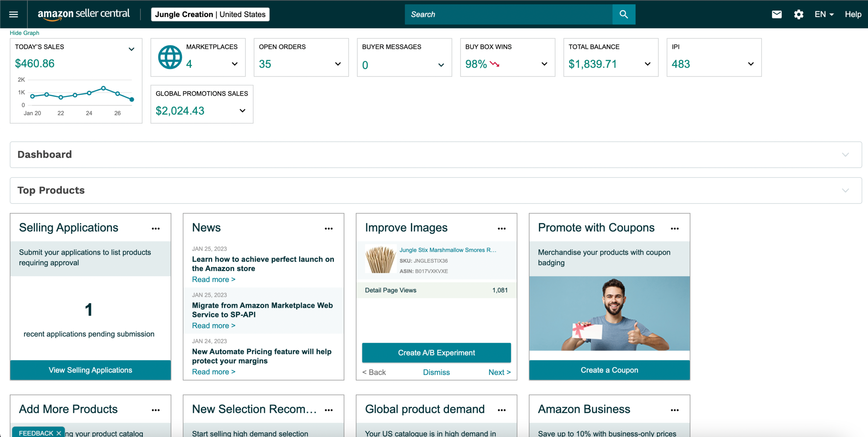Open the hamburger navigation menu
Screen dimensions: 868x437
click(14, 14)
